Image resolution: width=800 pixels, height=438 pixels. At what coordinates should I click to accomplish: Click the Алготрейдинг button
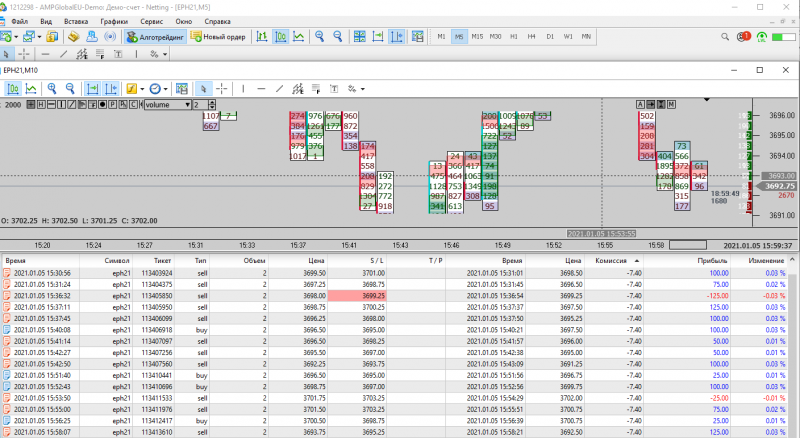[156, 37]
